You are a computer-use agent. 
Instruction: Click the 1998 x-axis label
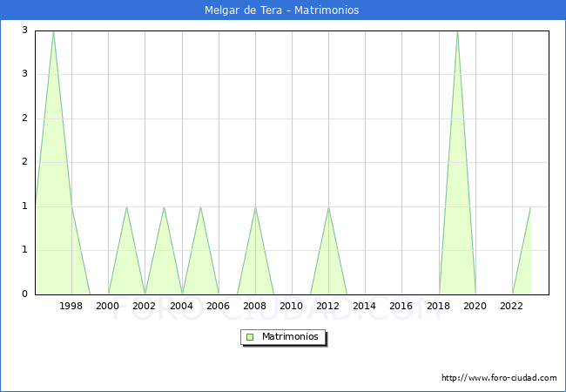coord(71,306)
